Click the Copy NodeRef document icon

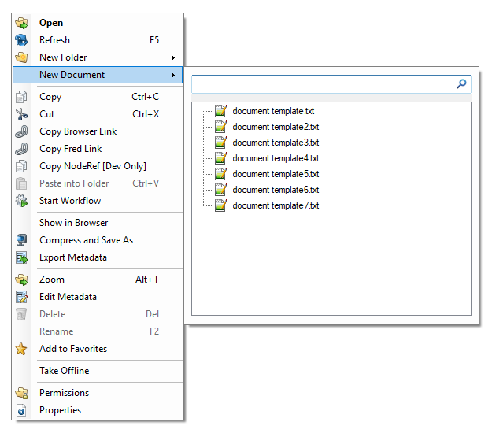[21, 166]
